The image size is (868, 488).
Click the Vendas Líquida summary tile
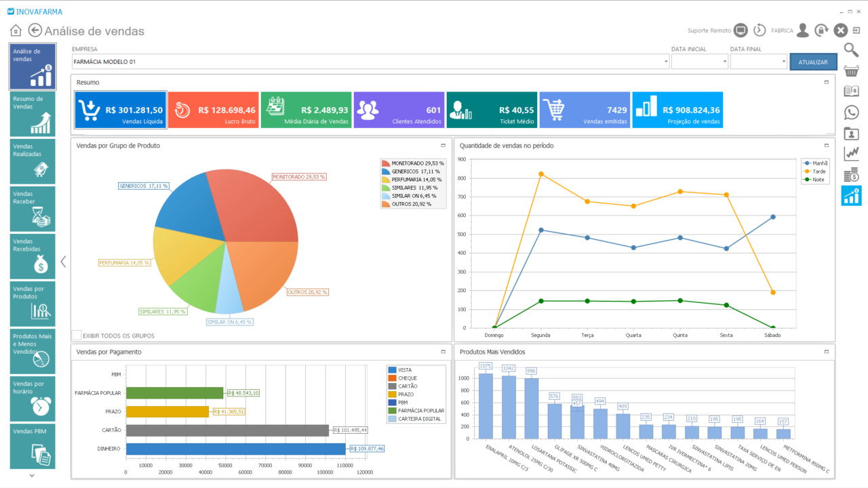pos(121,110)
